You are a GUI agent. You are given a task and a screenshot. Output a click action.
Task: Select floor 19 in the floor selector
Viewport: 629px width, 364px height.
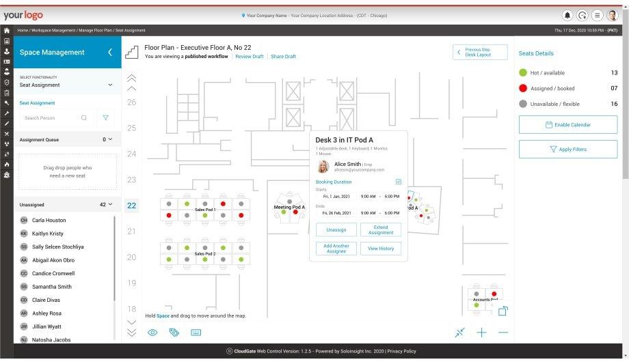pos(131,283)
